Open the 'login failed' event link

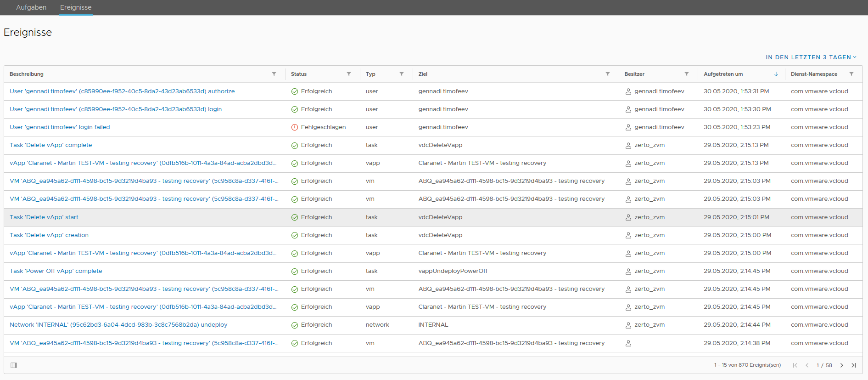click(60, 127)
